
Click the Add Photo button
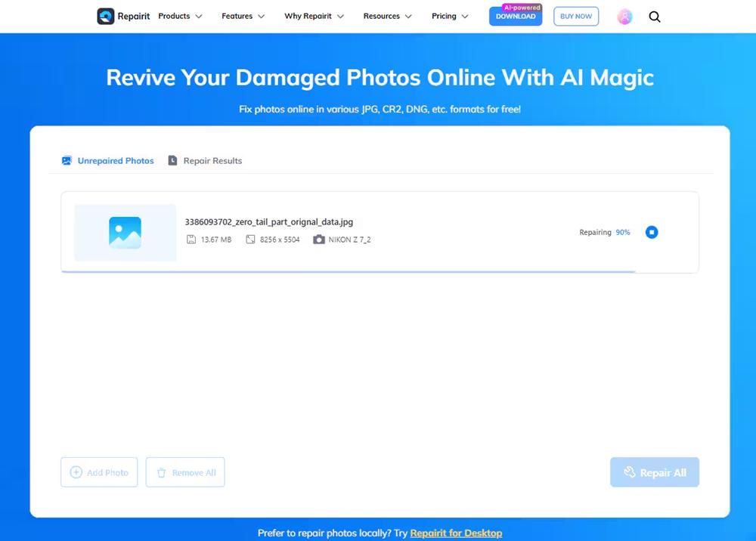pyautogui.click(x=99, y=472)
